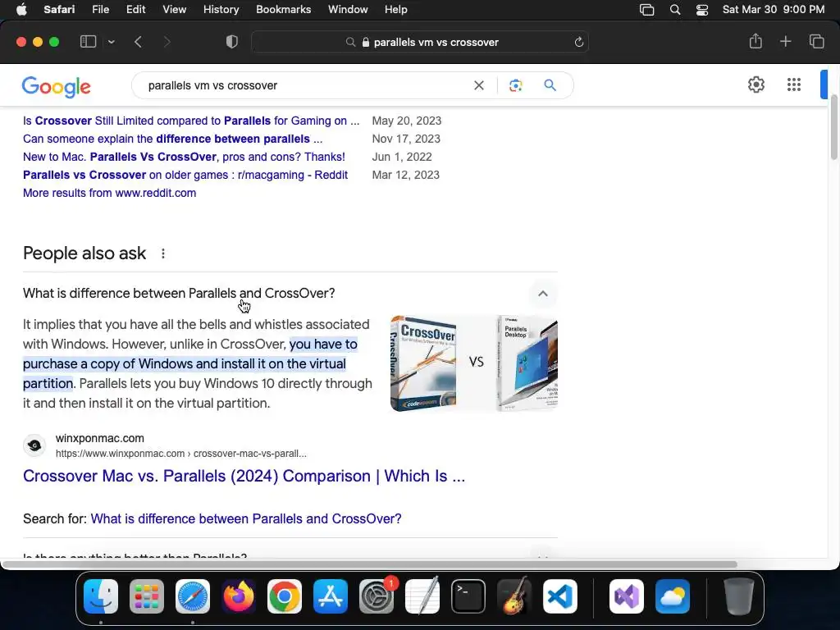
Task: Open Crossover Mac vs. Parallels (2024) Comparison link
Action: tap(244, 476)
